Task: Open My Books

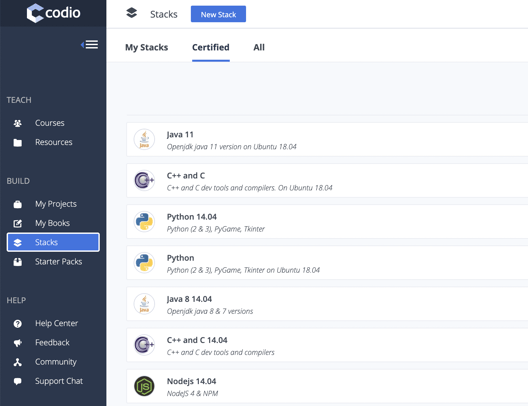Action: coord(52,223)
